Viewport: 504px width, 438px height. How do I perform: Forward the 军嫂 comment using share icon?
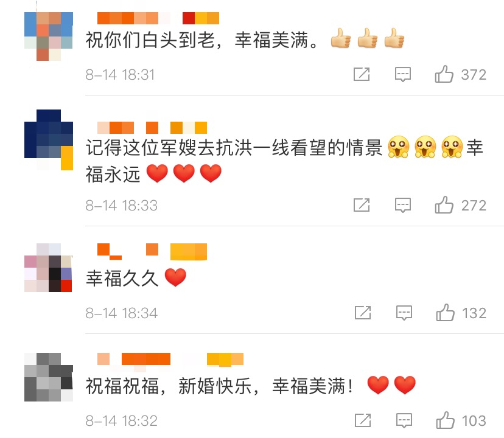coord(362,205)
